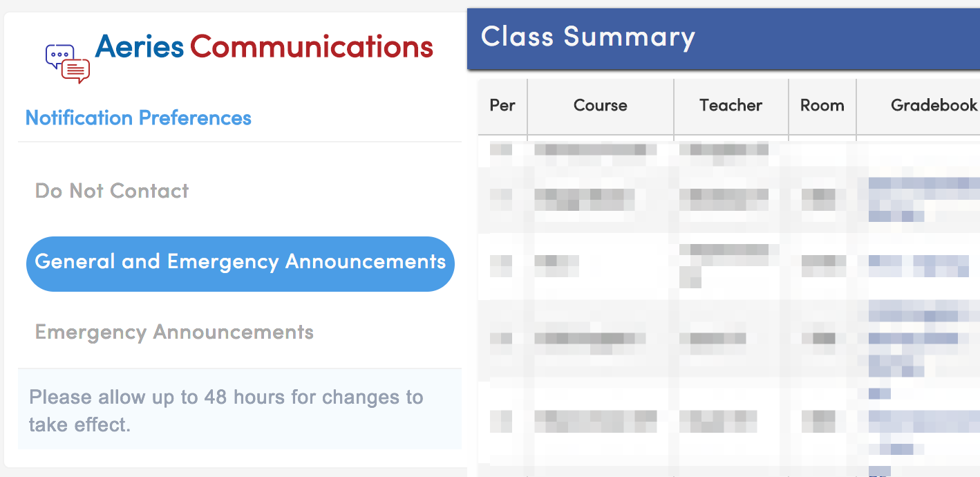This screenshot has width=980, height=477.
Task: Switch to Emergency Announcements only
Action: pos(174,333)
